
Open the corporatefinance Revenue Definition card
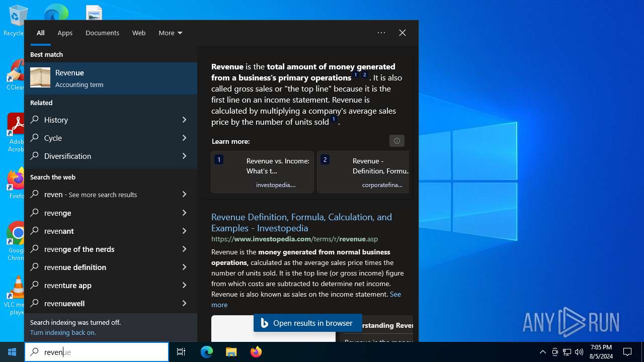363,172
